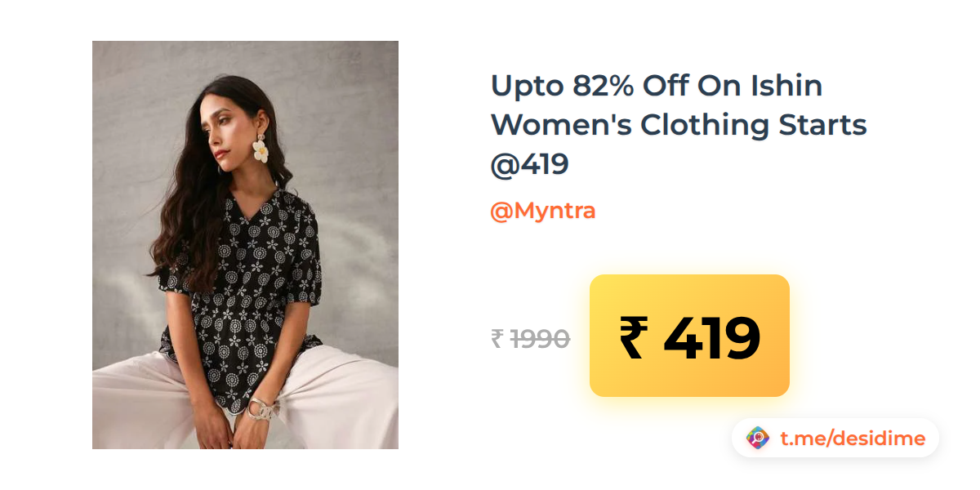Click the struck-through 1990 original price

coord(540,338)
